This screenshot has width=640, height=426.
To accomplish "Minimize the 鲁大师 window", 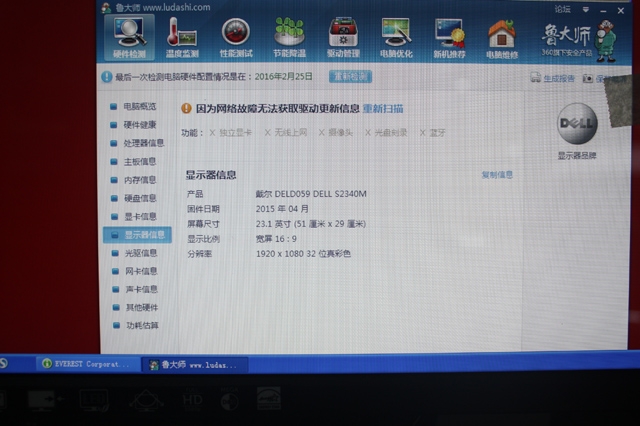I will point(603,11).
